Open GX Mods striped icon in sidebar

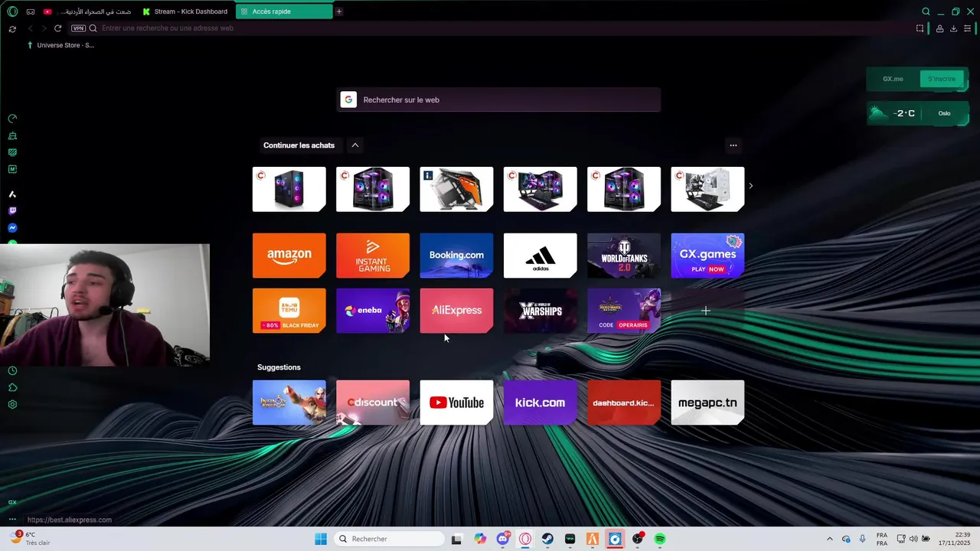click(x=12, y=152)
